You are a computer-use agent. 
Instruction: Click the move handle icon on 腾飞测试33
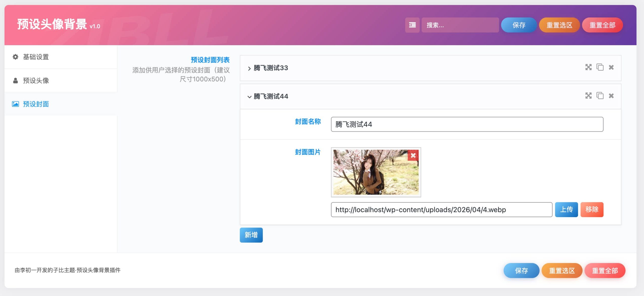588,67
